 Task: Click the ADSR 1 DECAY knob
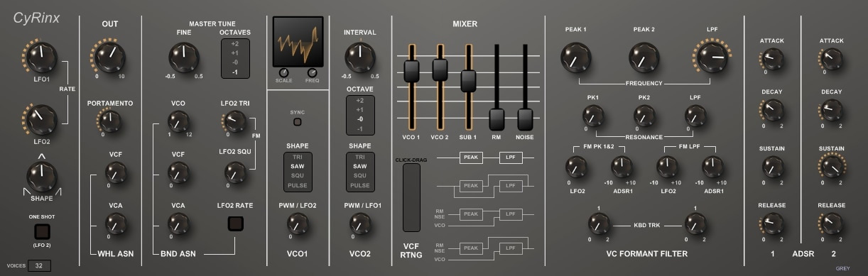pyautogui.click(x=772, y=110)
